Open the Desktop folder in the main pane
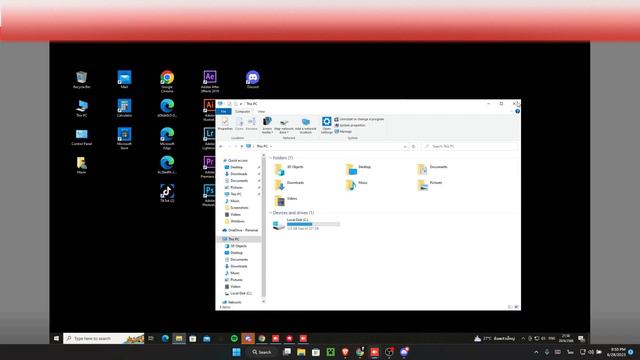 (x=359, y=169)
